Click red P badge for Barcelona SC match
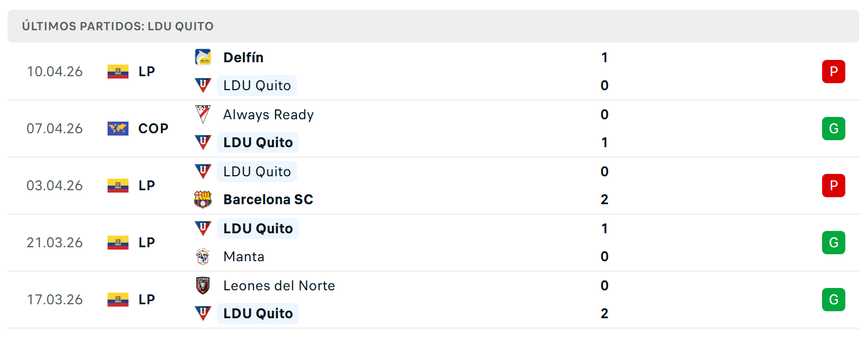 pyautogui.click(x=833, y=186)
